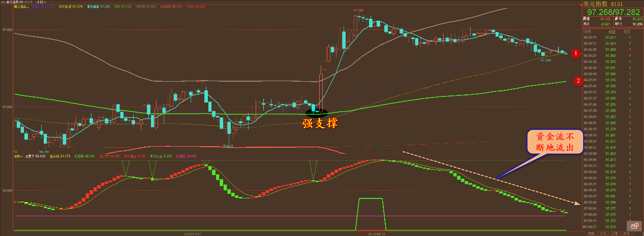Open the 统计 tab
The height and width of the screenshot is (236, 644).
pos(626,233)
